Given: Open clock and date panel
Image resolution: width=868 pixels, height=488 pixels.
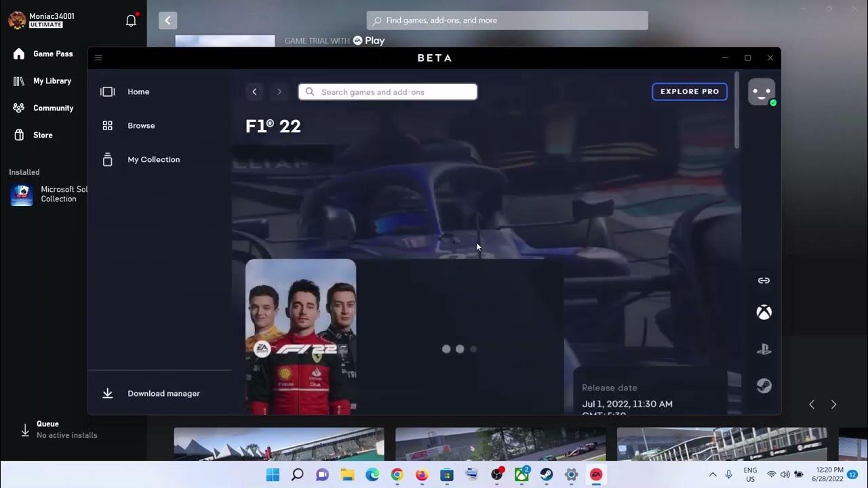Looking at the screenshot, I should click(x=829, y=474).
